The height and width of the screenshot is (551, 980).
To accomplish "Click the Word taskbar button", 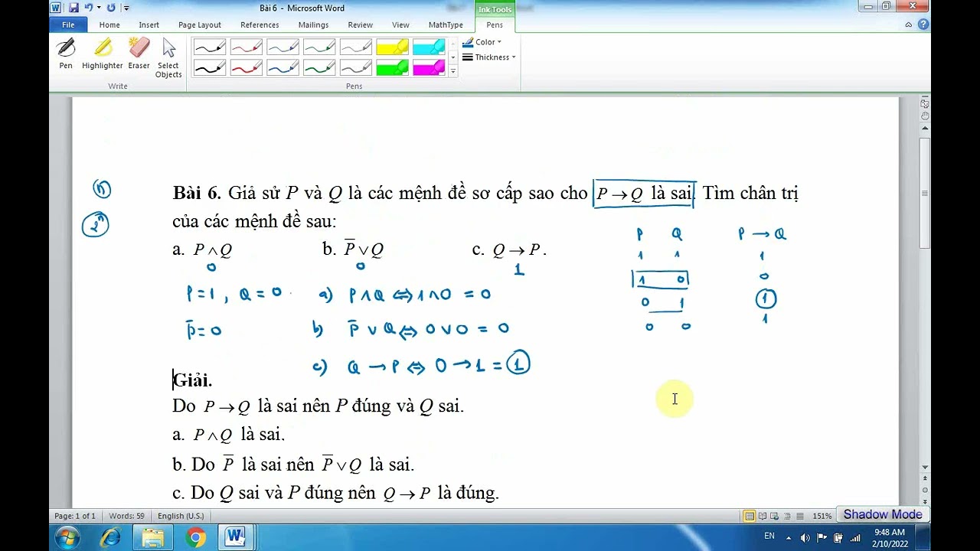I will pos(234,537).
